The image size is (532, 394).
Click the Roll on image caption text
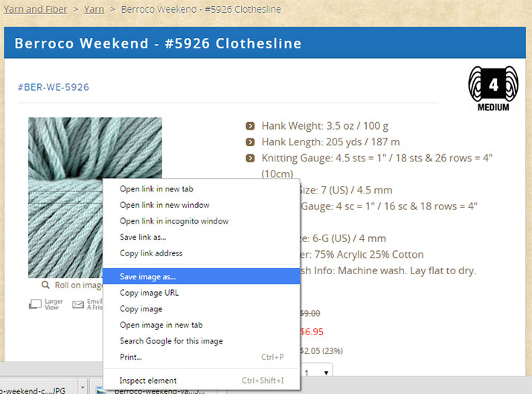click(x=78, y=285)
